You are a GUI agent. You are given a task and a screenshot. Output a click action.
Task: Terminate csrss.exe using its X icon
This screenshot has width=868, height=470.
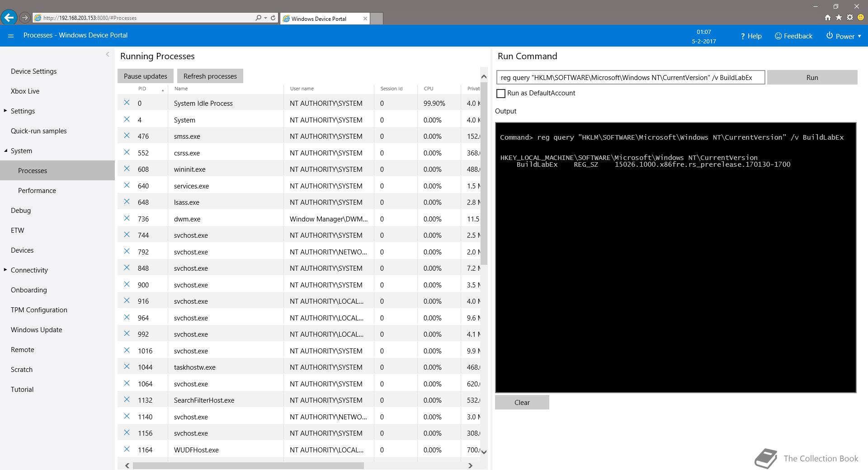127,152
